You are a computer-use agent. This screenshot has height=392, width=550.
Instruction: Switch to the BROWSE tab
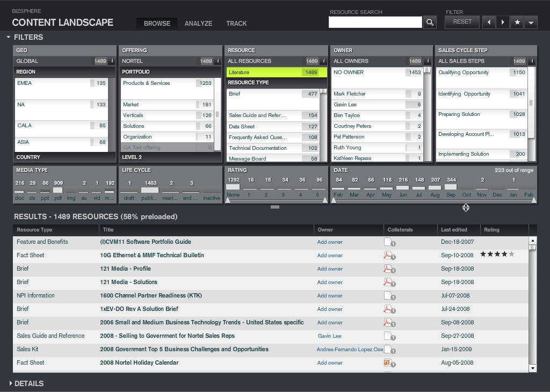tap(157, 24)
